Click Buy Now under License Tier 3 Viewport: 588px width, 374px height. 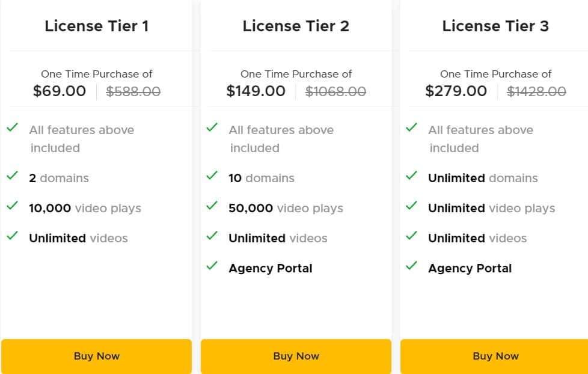pos(495,356)
